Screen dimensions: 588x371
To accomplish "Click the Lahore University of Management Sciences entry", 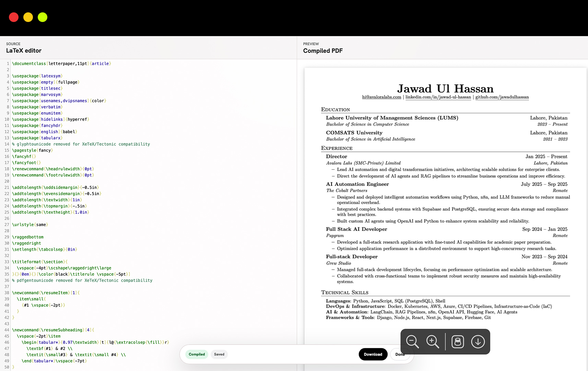I will pyautogui.click(x=392, y=118).
